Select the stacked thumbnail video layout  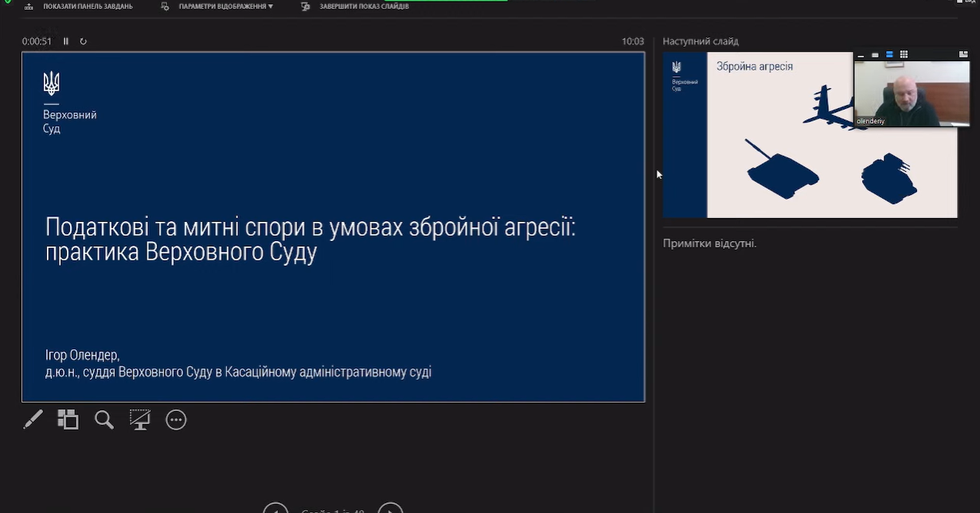[x=889, y=55]
